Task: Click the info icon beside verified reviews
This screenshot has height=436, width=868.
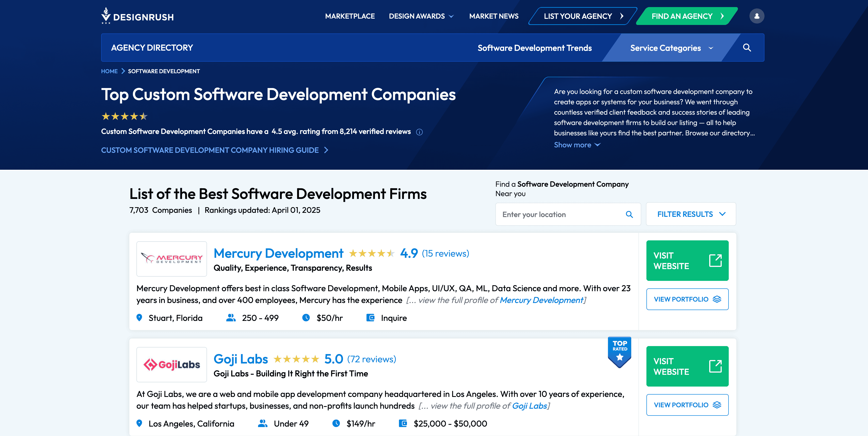Action: click(x=419, y=132)
